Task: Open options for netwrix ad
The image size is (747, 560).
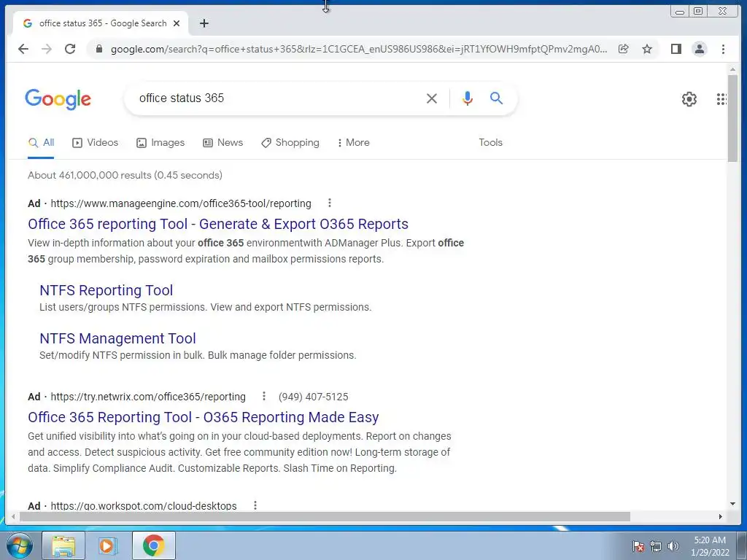Action: [x=264, y=396]
